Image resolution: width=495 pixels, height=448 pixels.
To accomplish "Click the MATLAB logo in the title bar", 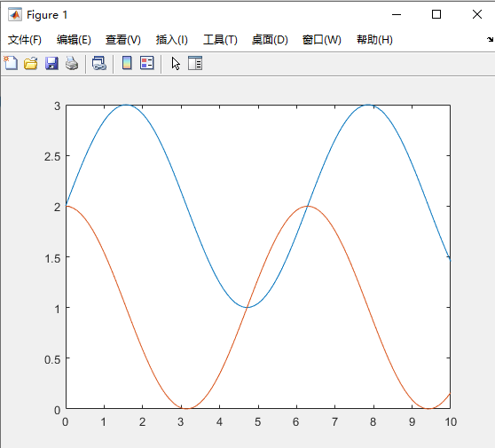I will point(15,14).
